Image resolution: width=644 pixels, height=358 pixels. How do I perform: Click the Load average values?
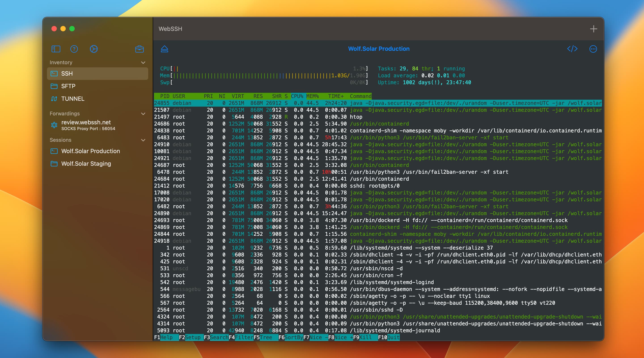443,76
